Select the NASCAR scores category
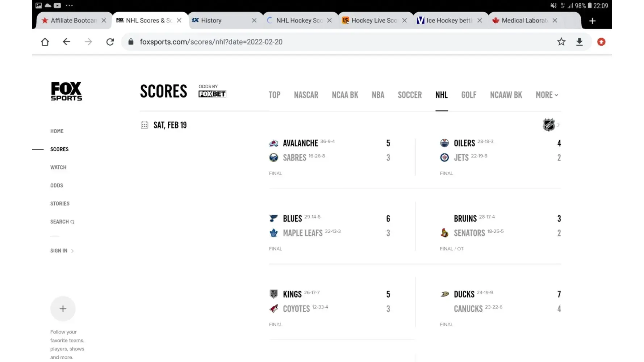 [x=306, y=95]
